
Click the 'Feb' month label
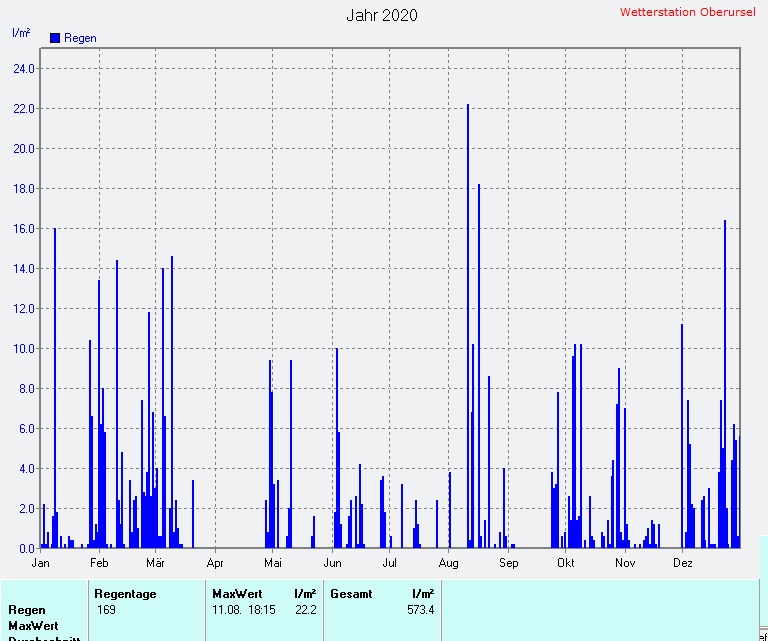pyautogui.click(x=99, y=563)
